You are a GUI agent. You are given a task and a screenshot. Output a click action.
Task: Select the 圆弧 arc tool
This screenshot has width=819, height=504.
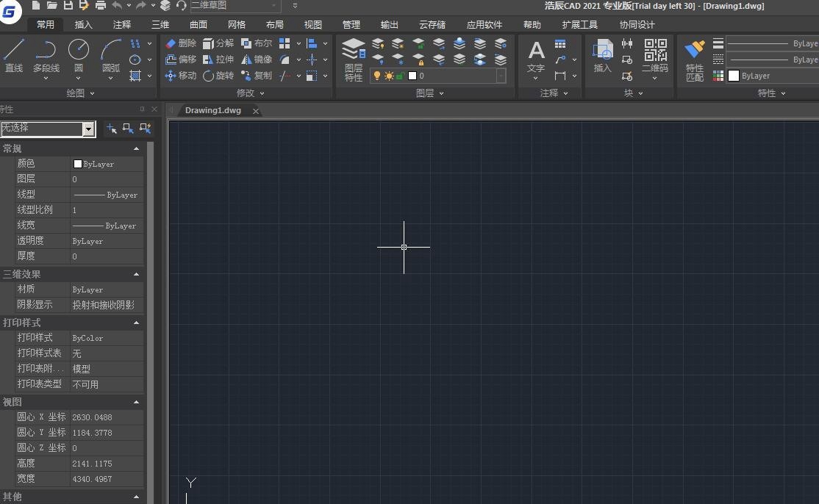pos(111,55)
